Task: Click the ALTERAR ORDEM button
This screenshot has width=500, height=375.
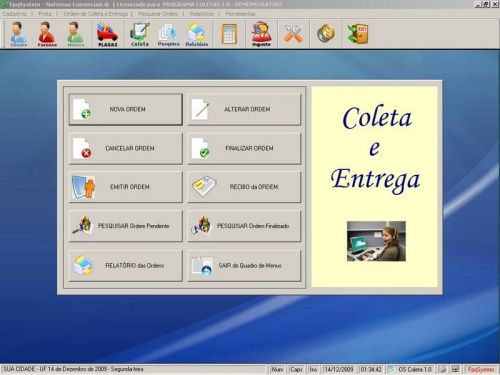Action: tap(244, 109)
